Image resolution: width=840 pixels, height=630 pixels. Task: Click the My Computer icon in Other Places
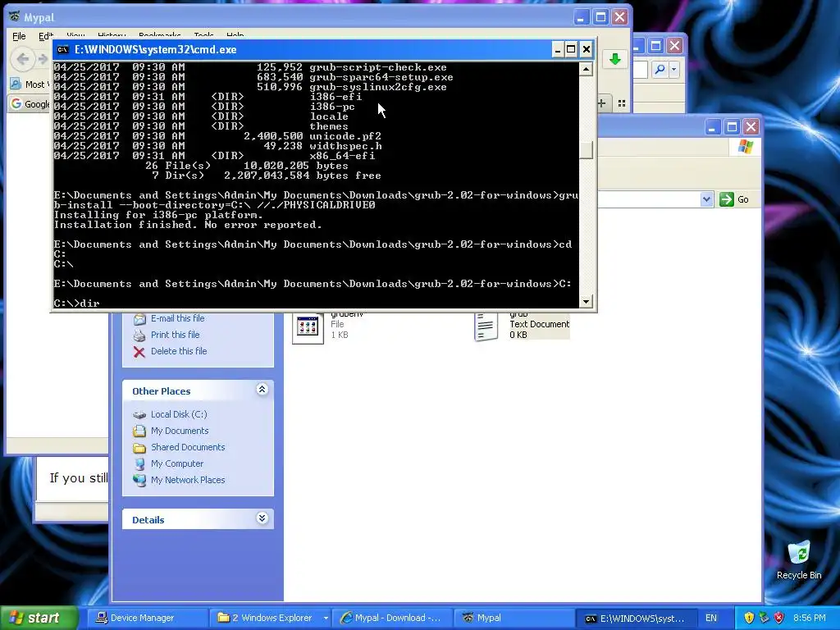click(x=139, y=464)
